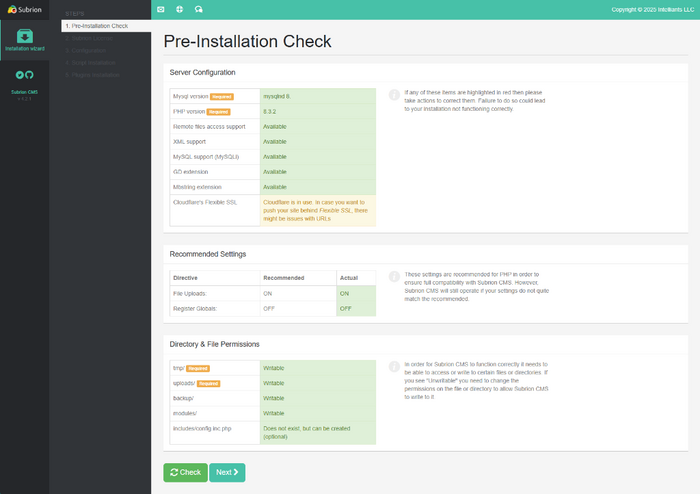This screenshot has height=494, width=700.
Task: Click the 'Actual' column header
Action: click(349, 278)
